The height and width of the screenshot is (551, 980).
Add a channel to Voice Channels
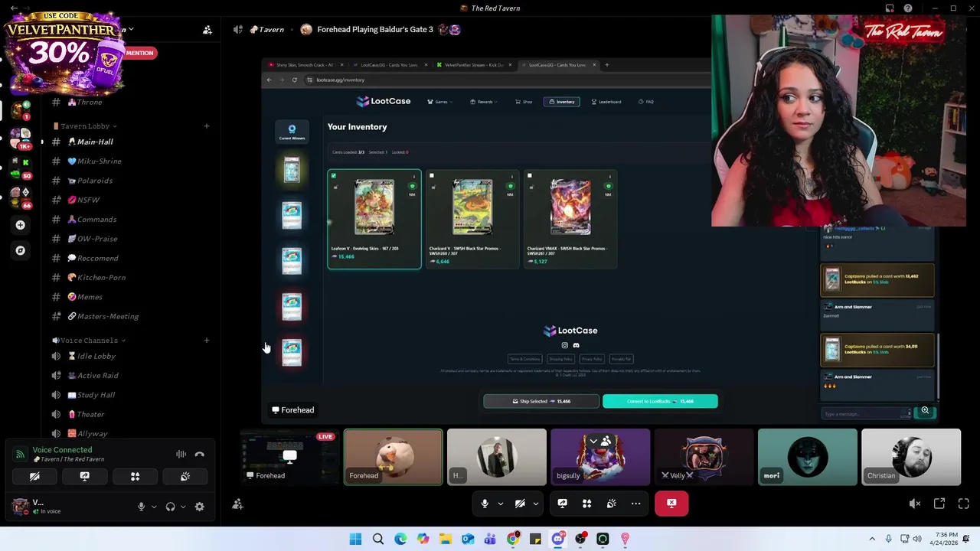(207, 341)
